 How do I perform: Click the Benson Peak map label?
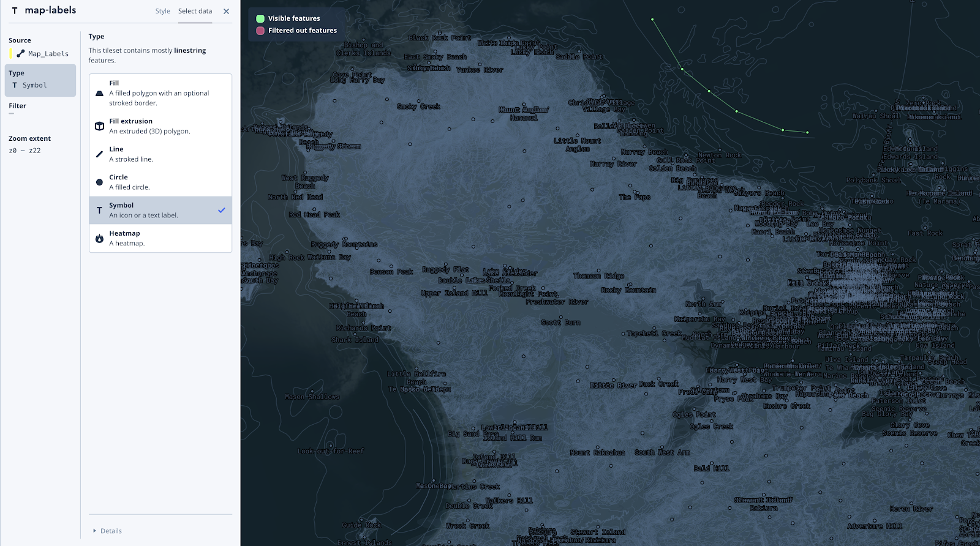tap(391, 272)
